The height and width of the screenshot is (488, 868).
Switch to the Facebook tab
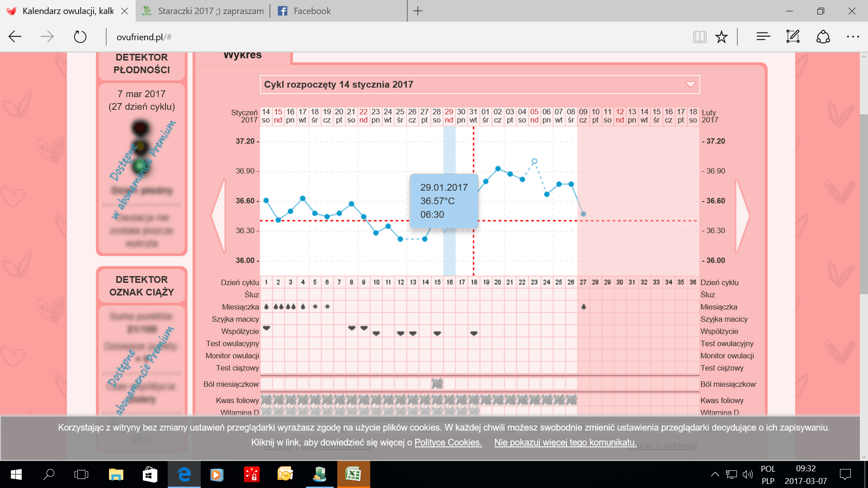[339, 11]
